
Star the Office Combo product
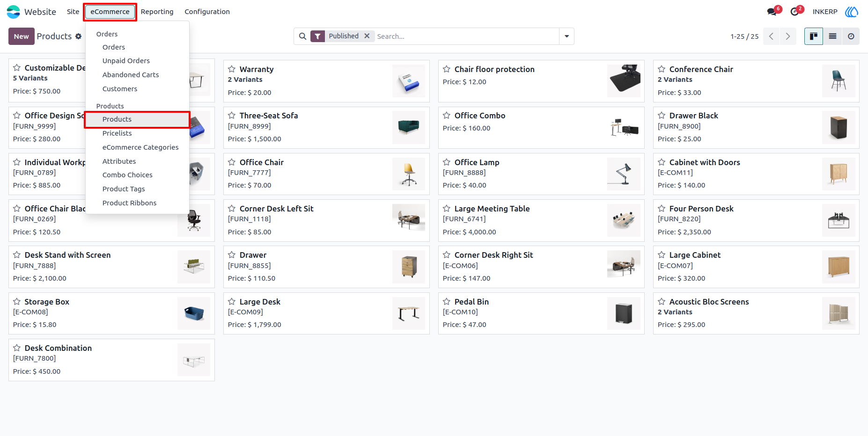[x=447, y=116]
